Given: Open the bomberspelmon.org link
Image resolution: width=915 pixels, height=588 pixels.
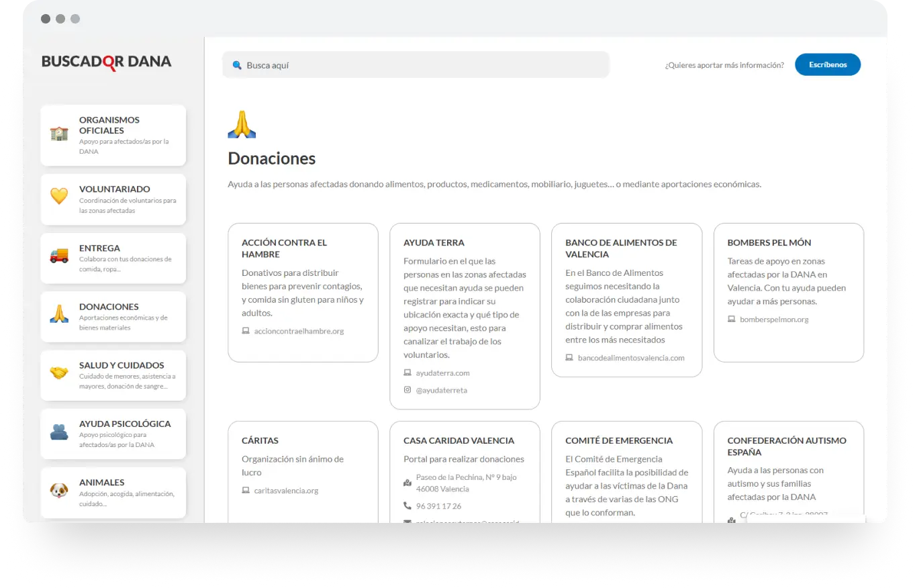Looking at the screenshot, I should coord(774,319).
